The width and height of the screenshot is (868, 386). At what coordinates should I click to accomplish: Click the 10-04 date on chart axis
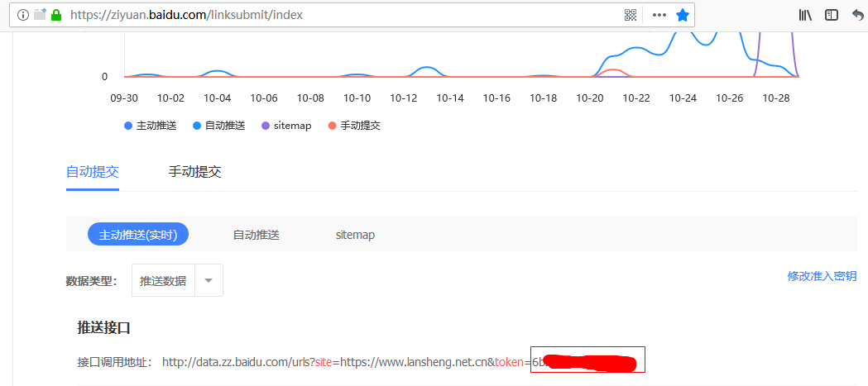click(x=217, y=98)
